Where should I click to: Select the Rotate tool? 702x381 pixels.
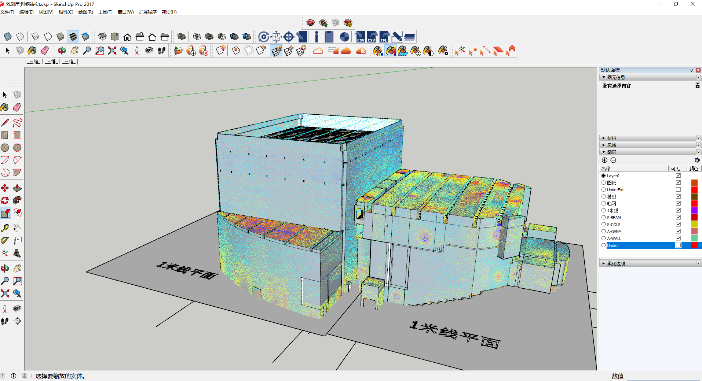click(5, 201)
